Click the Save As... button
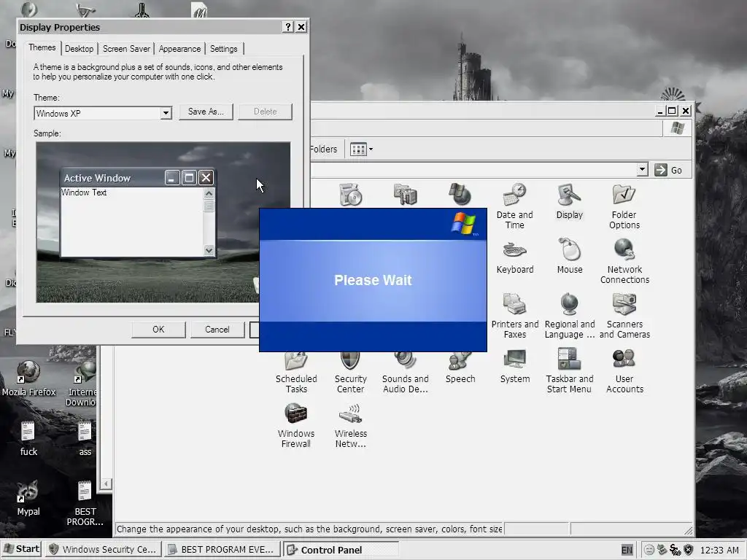 click(206, 112)
